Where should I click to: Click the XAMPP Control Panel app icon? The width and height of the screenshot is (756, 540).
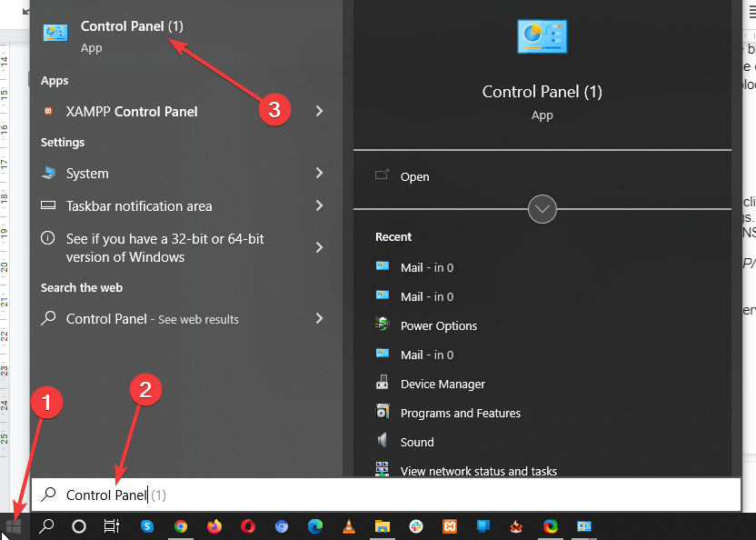pos(48,111)
